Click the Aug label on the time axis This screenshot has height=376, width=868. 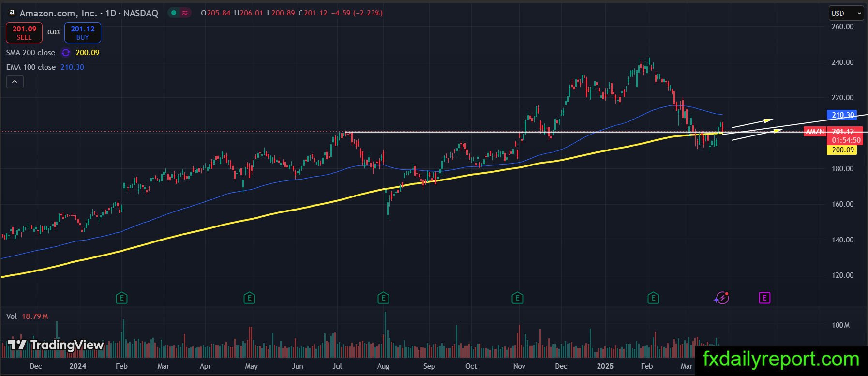click(x=383, y=366)
